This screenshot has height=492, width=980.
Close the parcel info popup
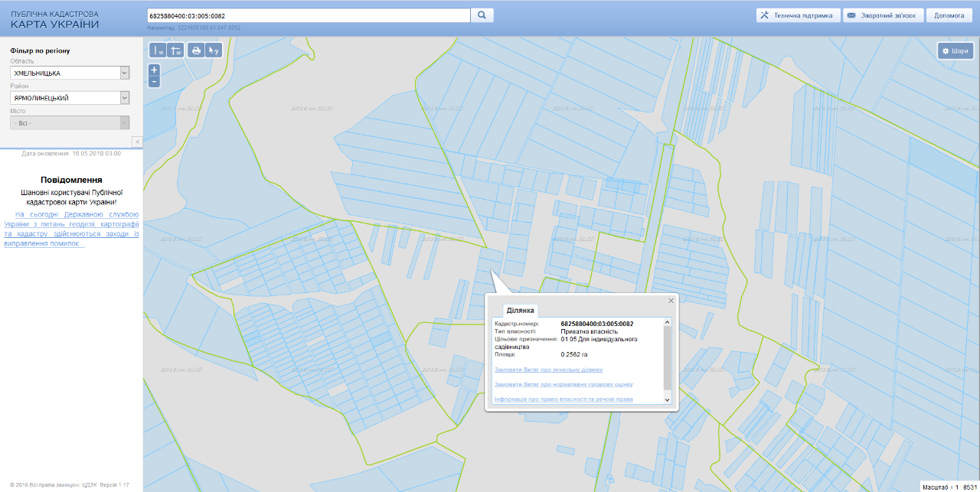[671, 301]
